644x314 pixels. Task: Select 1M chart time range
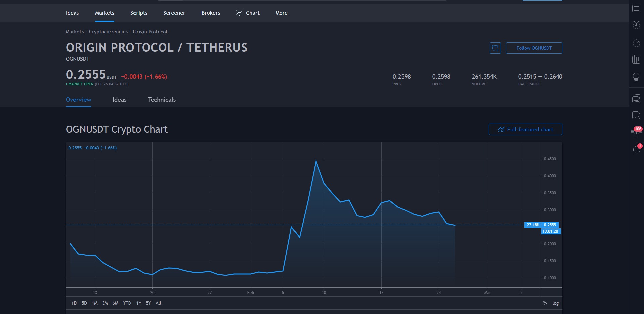[x=95, y=303]
